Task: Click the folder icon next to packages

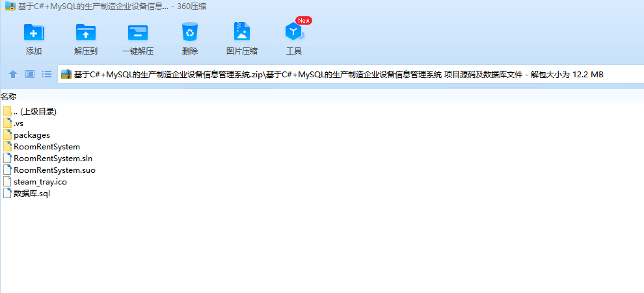Action: (x=7, y=134)
